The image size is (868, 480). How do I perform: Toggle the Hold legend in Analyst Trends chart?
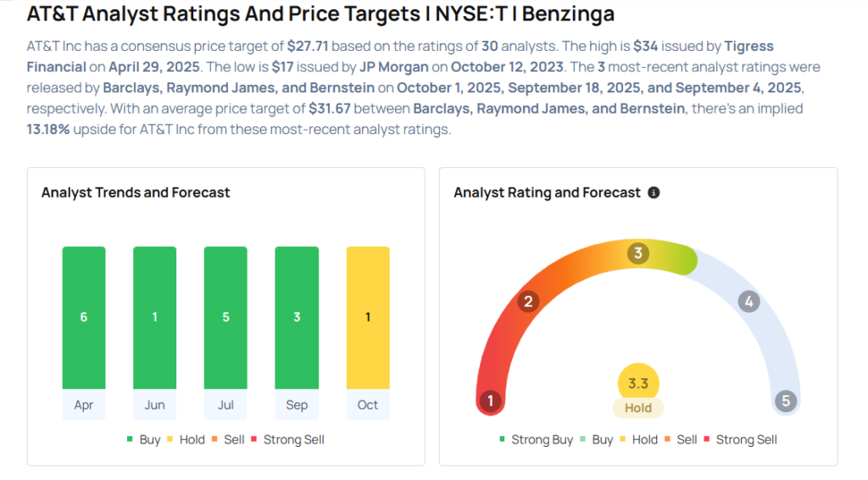tap(186, 439)
